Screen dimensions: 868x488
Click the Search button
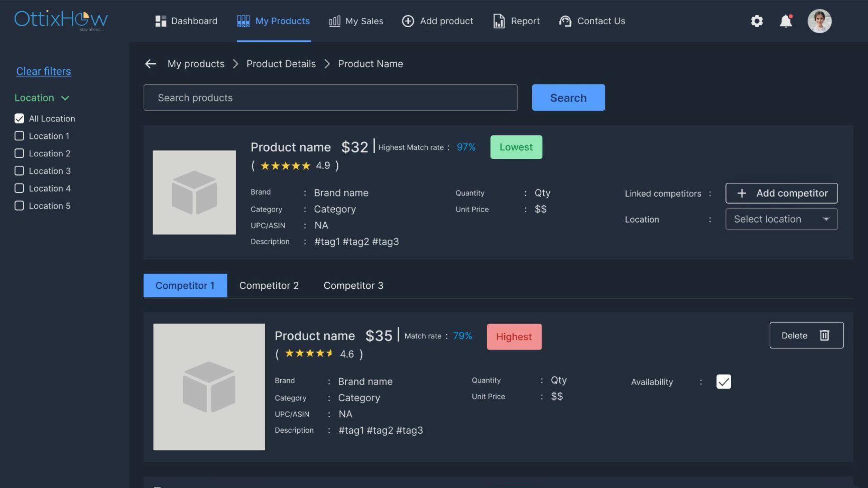point(568,98)
